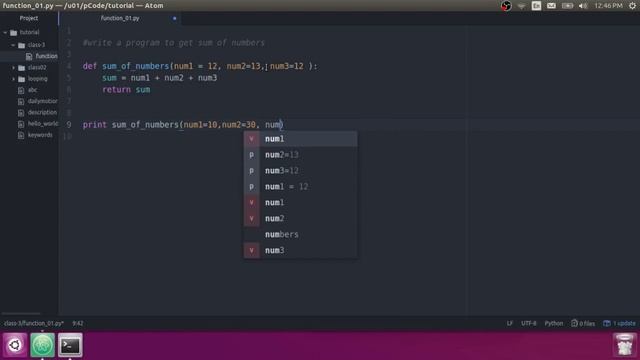Viewport: 640px width, 360px height.
Task: Click the p icon beside num2=13 suggestion
Action: [251, 155]
